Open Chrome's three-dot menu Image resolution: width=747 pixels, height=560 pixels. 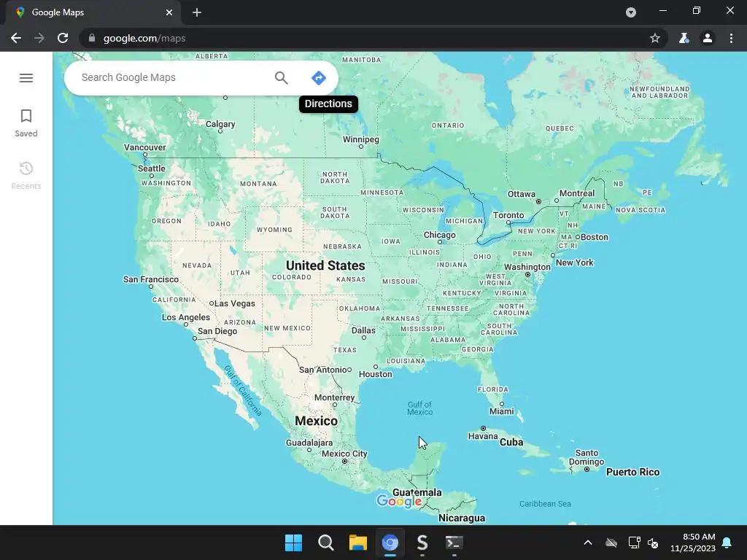pos(731,38)
